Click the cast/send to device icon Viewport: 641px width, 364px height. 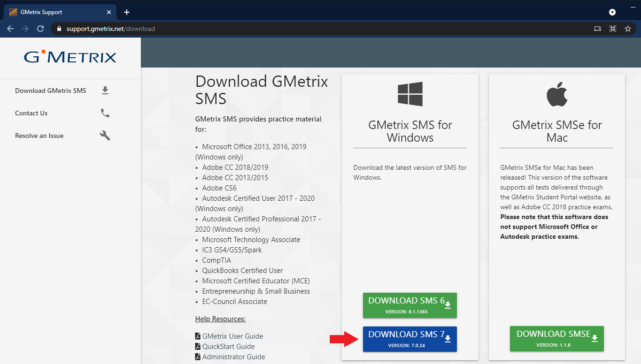597,29
